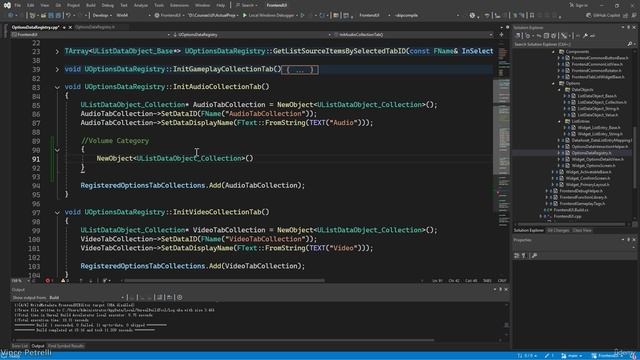Open the Find Symbol Results tab

pyautogui.click(x=66, y=346)
